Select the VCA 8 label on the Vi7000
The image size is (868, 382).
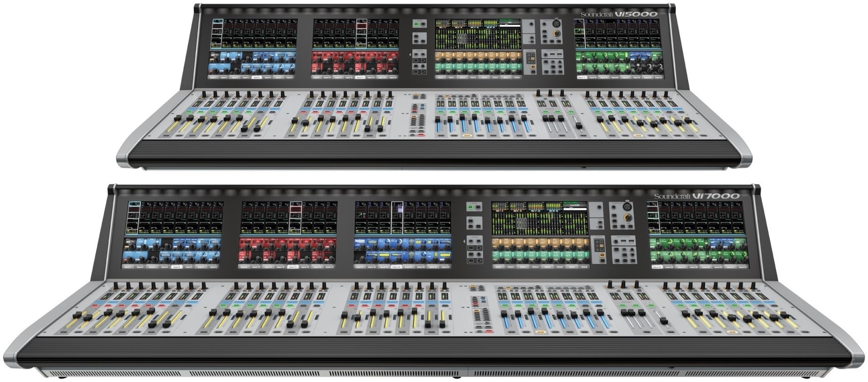point(584,267)
